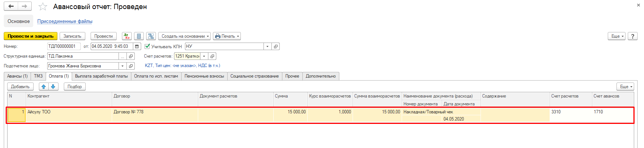Click the Содержание column header
The width and height of the screenshot is (644, 148).
pyautogui.click(x=515, y=100)
